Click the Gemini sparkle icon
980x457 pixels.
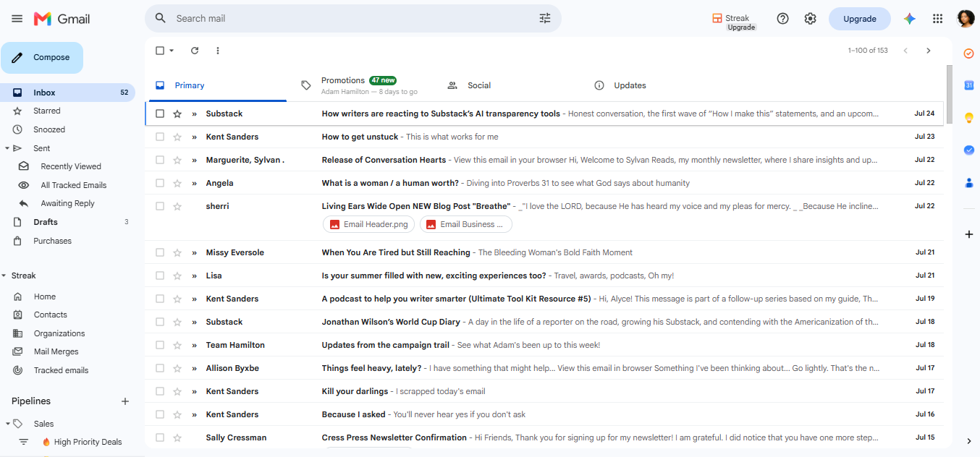(910, 19)
